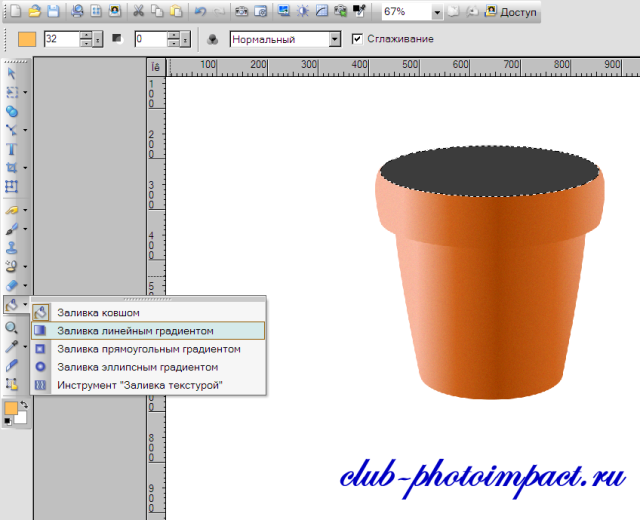Viewport: 640px width, 520px height.
Task: Select the Zoom magnifier tool
Action: pyautogui.click(x=11, y=328)
